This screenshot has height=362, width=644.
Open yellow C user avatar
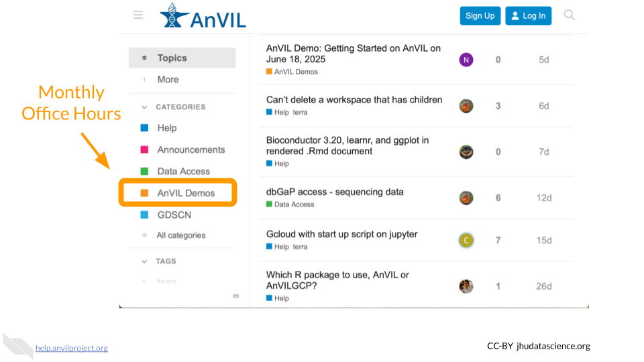pos(466,240)
